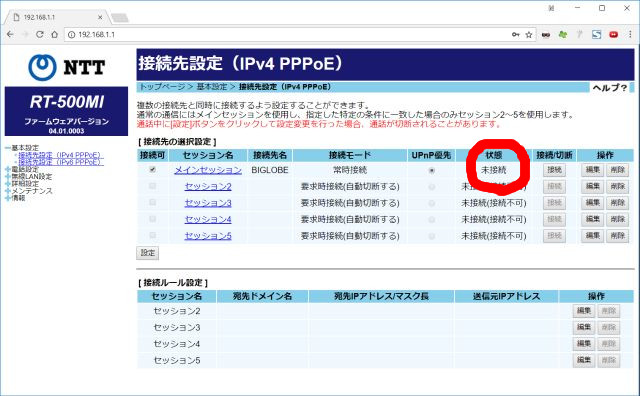Screen dimensions: 640x396
Task: Reload the page with the refresh icon
Action: pyautogui.click(x=40, y=35)
